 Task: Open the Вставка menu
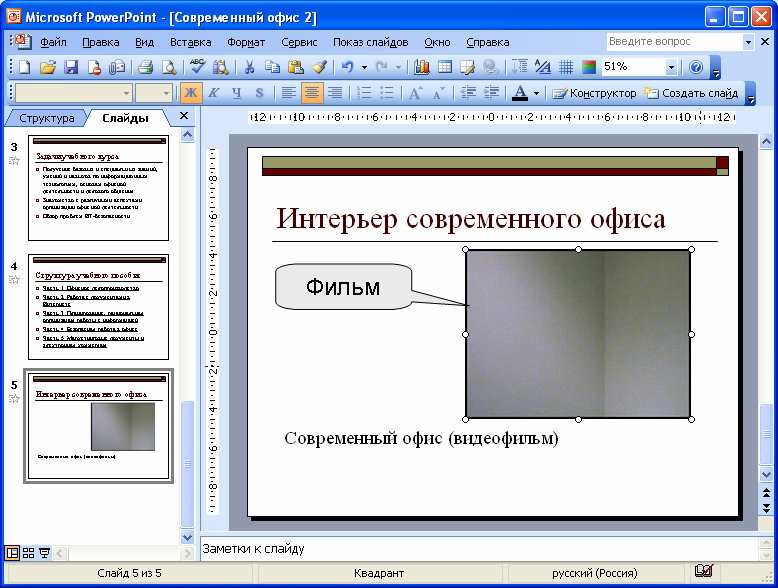pyautogui.click(x=191, y=42)
